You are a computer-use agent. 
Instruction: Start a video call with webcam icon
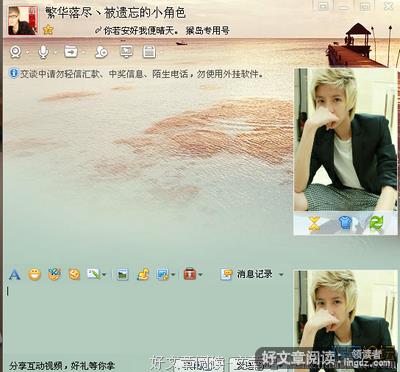(x=16, y=52)
